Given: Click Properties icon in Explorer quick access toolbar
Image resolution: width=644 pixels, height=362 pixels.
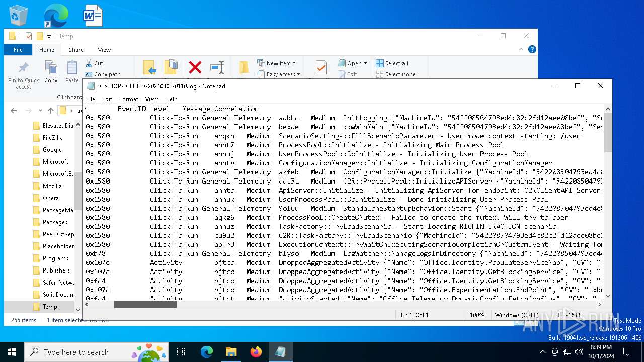Looking at the screenshot, I should [x=29, y=36].
